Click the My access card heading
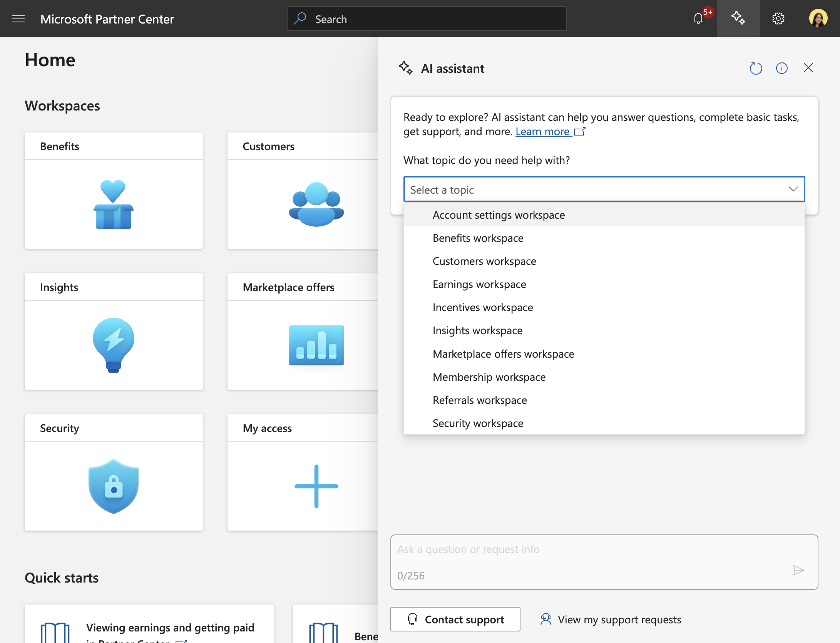 pos(267,428)
